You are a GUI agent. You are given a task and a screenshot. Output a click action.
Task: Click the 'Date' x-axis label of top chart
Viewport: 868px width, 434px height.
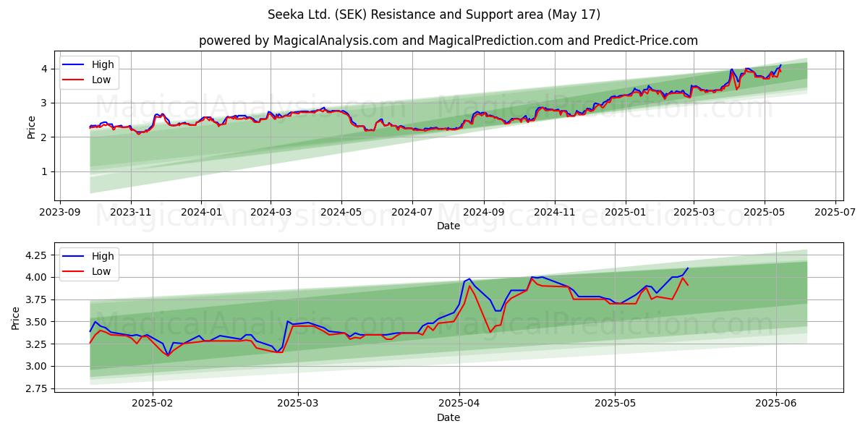tap(448, 226)
